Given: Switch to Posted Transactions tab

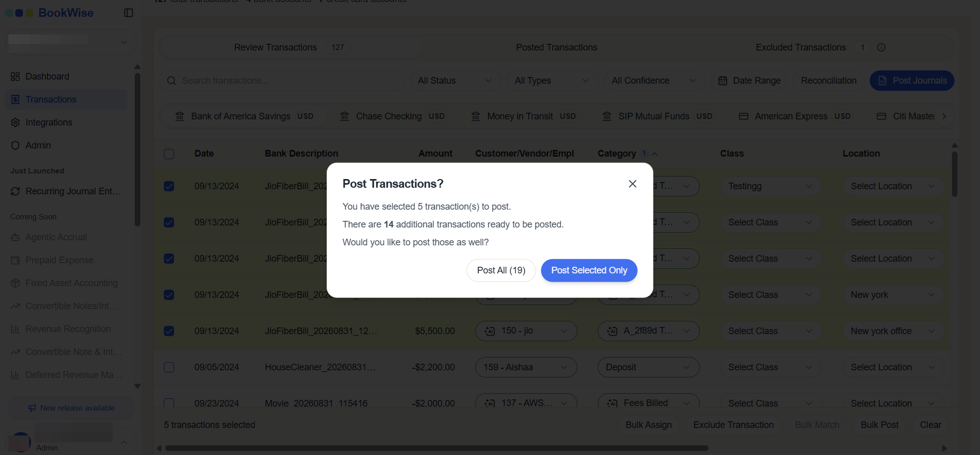Looking at the screenshot, I should tap(556, 47).
